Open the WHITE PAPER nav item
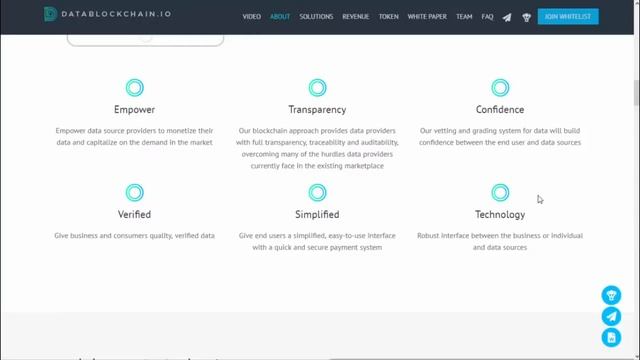 click(427, 17)
